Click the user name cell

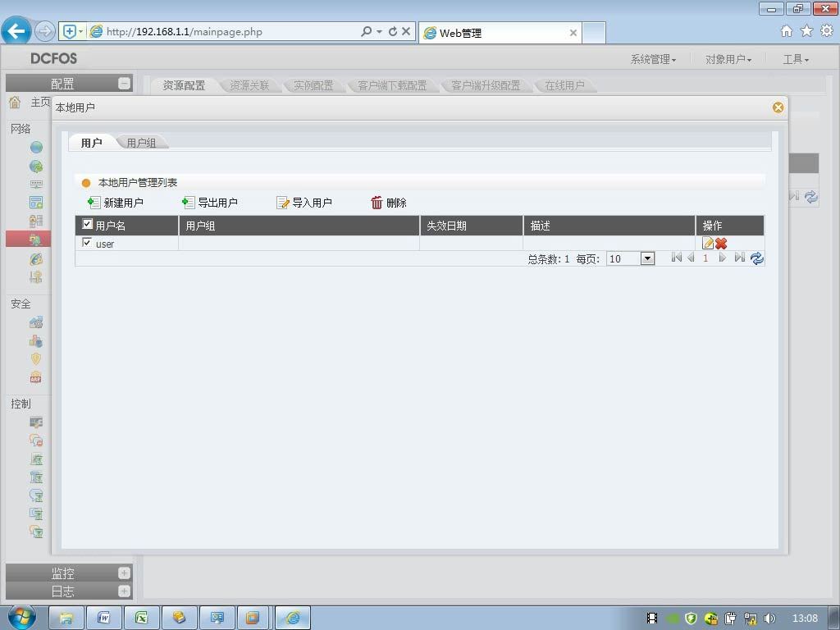(105, 244)
